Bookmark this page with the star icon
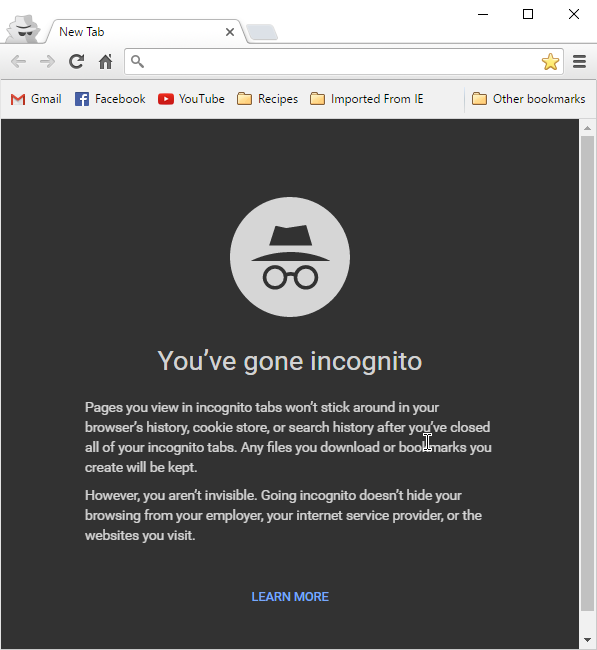597x650 pixels. click(550, 62)
